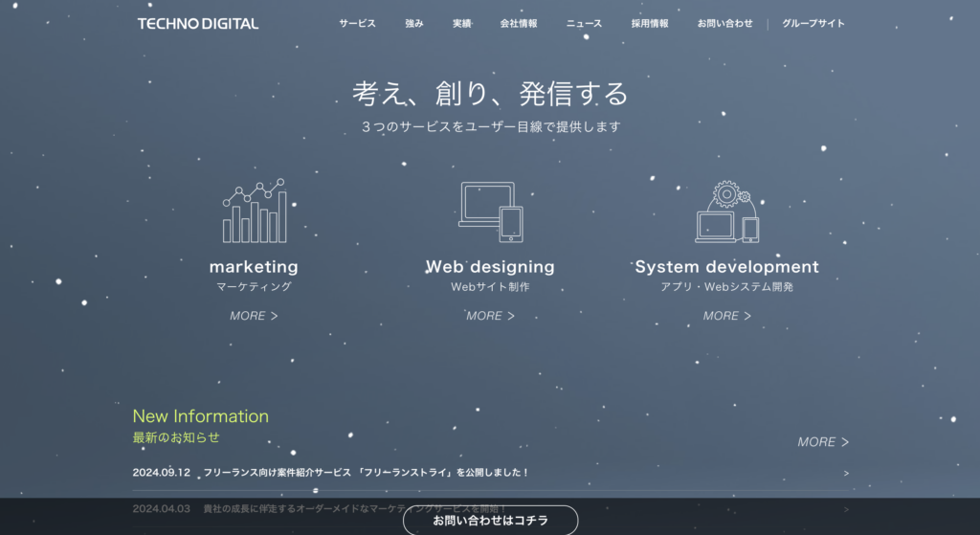Click the System development heading
This screenshot has width=980, height=535.
coord(726,267)
